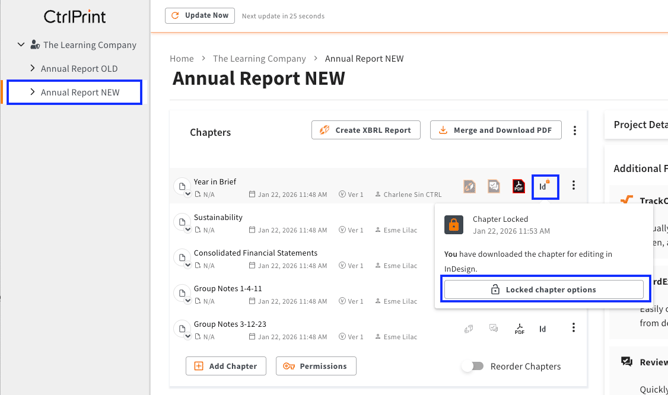
Task: Click the Consolidated Financial Statements chapter title
Action: coord(256,253)
